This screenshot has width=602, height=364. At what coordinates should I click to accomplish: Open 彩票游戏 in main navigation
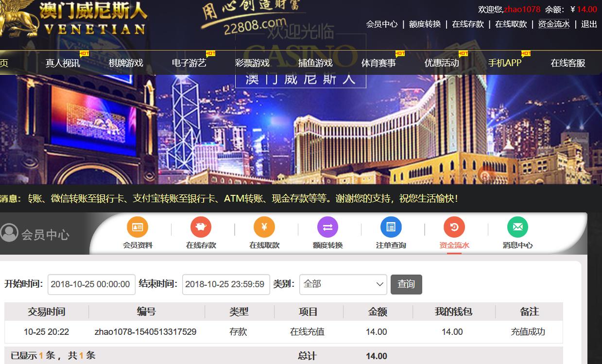click(x=252, y=63)
